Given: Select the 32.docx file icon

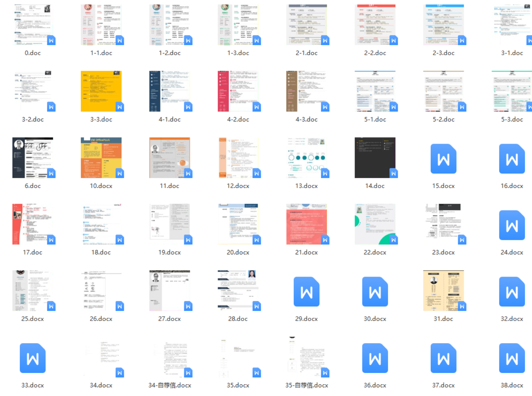Looking at the screenshot, I should coord(511,292).
